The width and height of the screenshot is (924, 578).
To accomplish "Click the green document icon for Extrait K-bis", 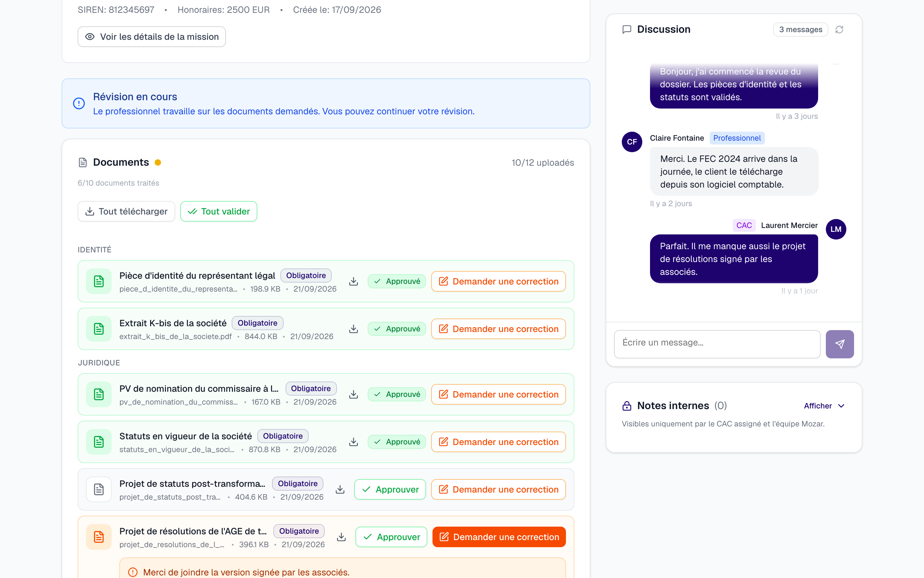I will 99,329.
